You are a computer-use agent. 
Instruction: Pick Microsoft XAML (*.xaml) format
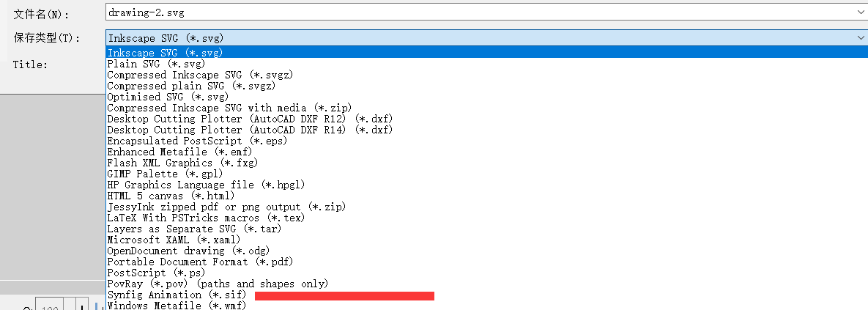tap(174, 240)
